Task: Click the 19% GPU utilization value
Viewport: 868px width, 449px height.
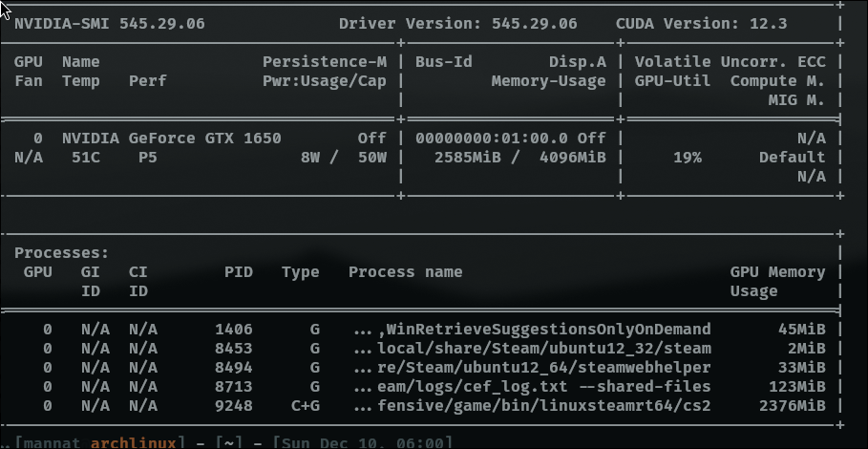Action: pyautogui.click(x=687, y=157)
